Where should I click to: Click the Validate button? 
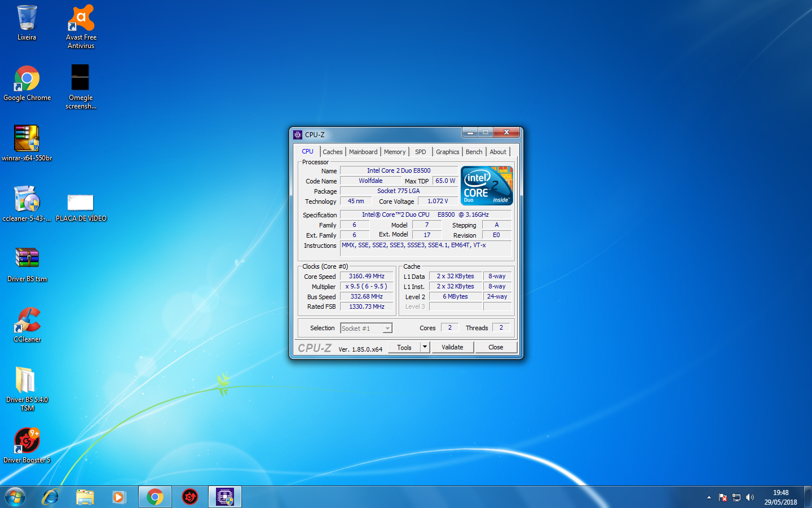[452, 347]
